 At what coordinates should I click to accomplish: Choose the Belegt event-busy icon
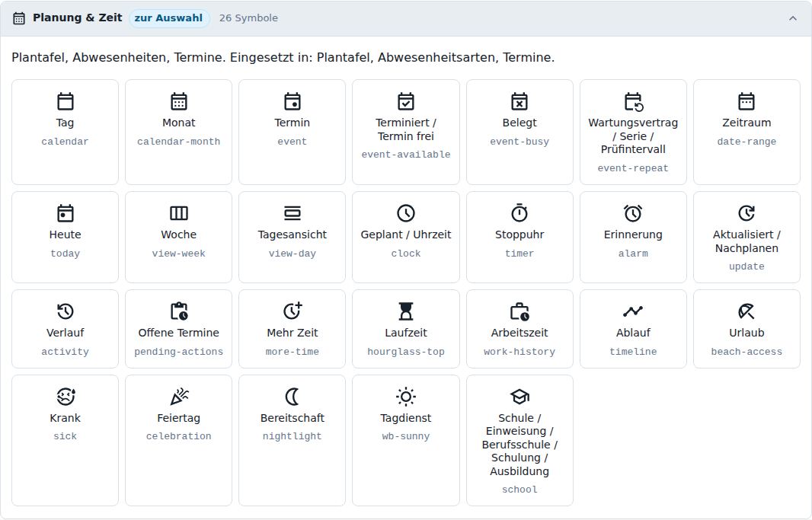click(519, 101)
